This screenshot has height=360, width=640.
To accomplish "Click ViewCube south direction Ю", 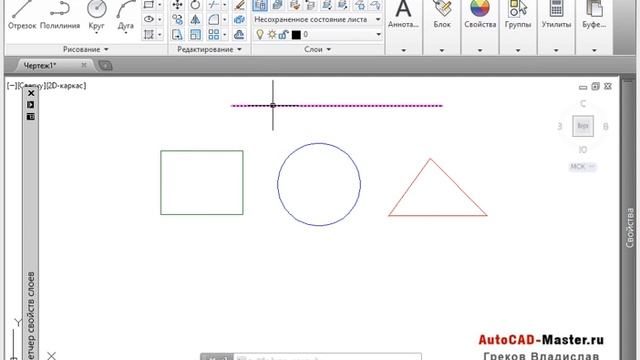I will click(583, 150).
